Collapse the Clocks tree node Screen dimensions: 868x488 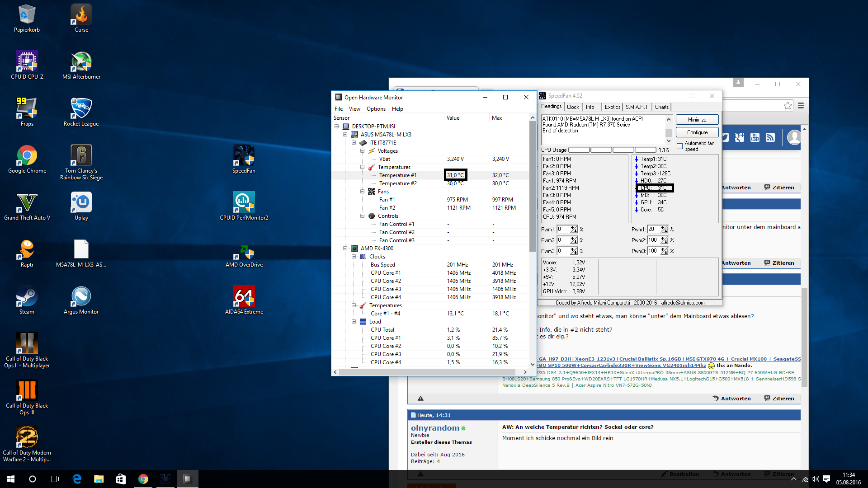(x=354, y=257)
